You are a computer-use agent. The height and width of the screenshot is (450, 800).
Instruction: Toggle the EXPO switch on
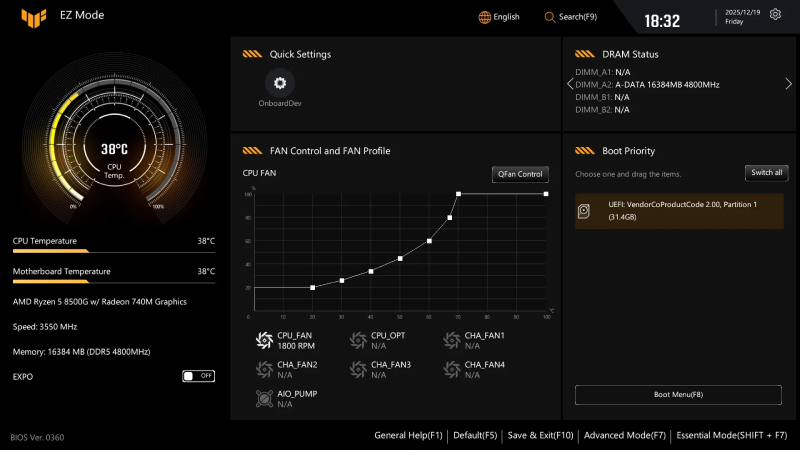pyautogui.click(x=198, y=376)
